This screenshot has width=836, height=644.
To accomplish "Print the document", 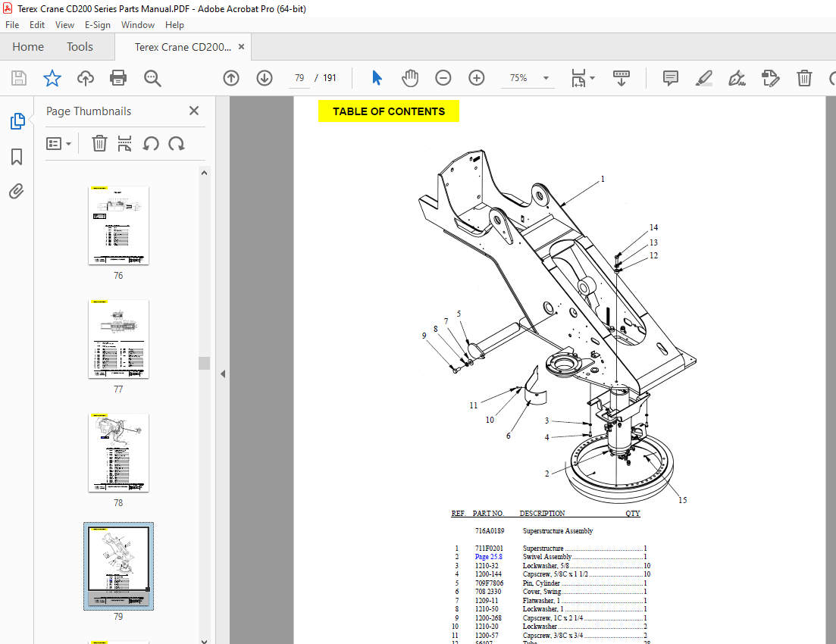I will click(117, 78).
